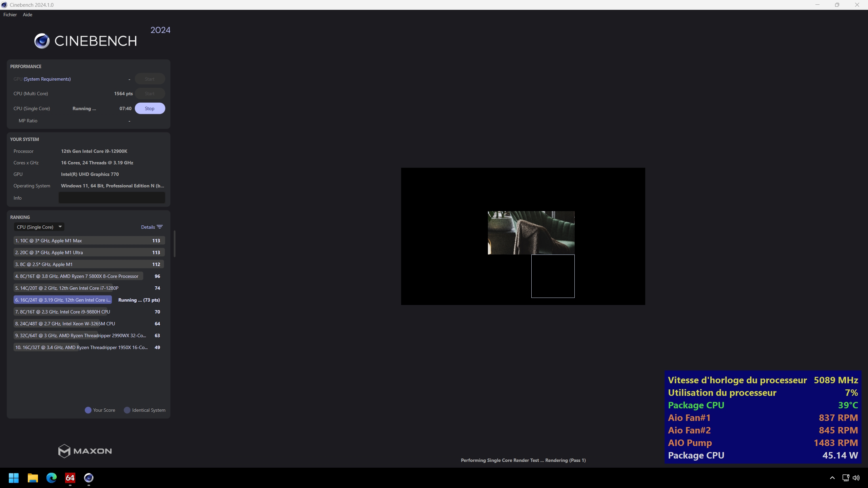Viewport: 868px width, 488px height.
Task: Click the ranking list scrollbar
Action: 175,244
